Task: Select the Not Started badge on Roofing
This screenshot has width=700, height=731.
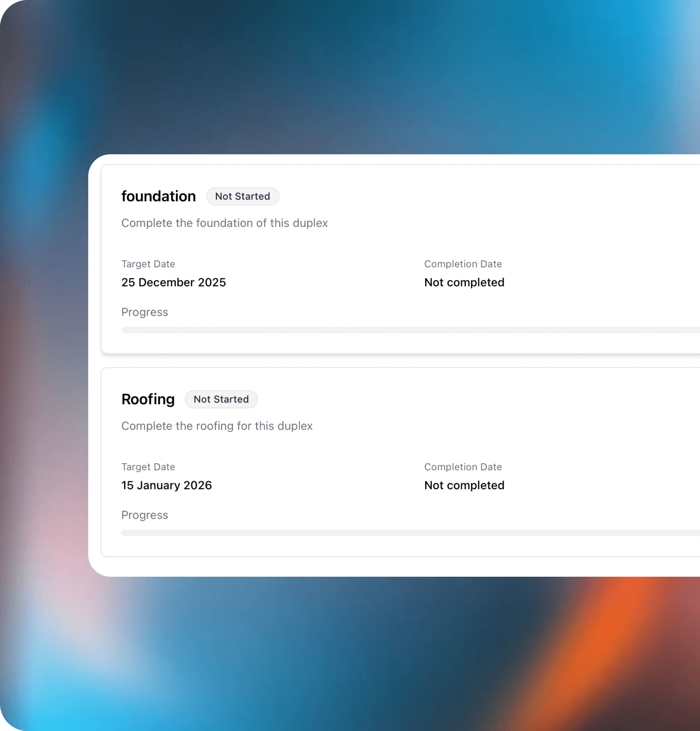Action: coord(221,399)
